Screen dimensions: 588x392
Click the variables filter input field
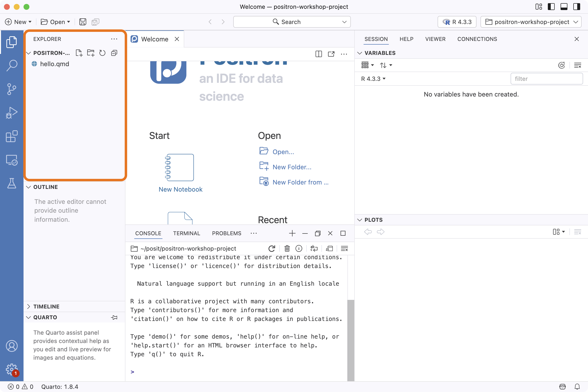[547, 79]
